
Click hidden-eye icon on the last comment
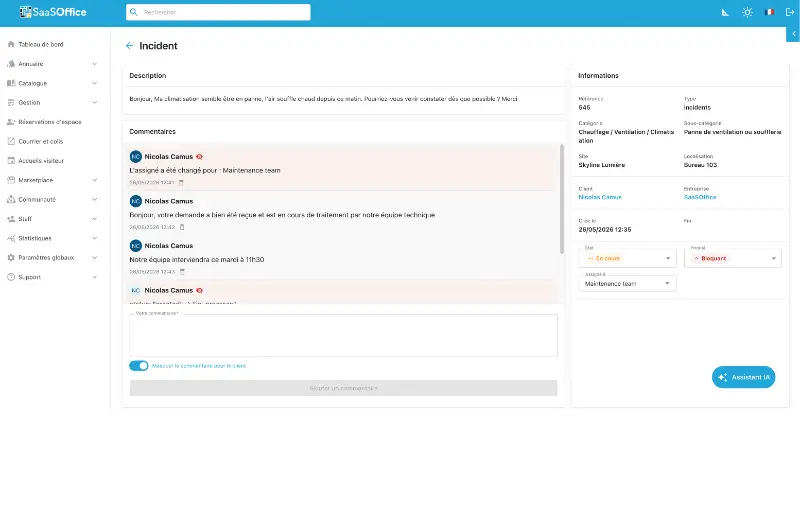(199, 290)
